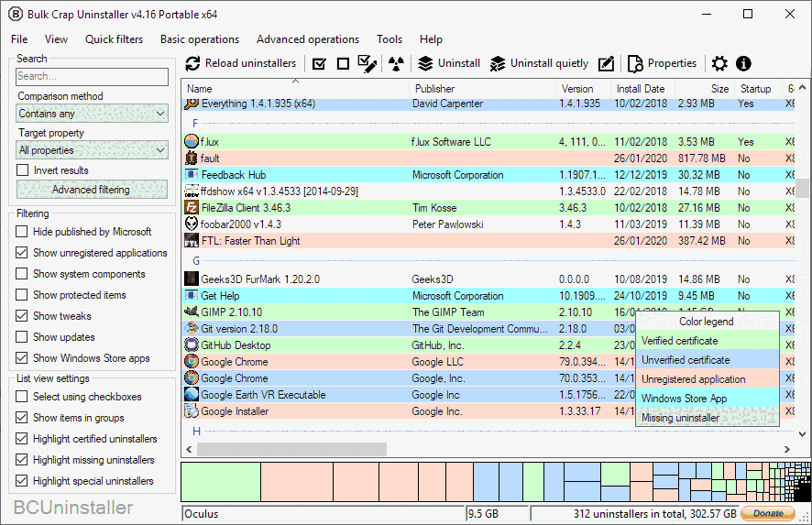Click the FileZilla Client row icon
The height and width of the screenshot is (525, 812).
(x=192, y=208)
